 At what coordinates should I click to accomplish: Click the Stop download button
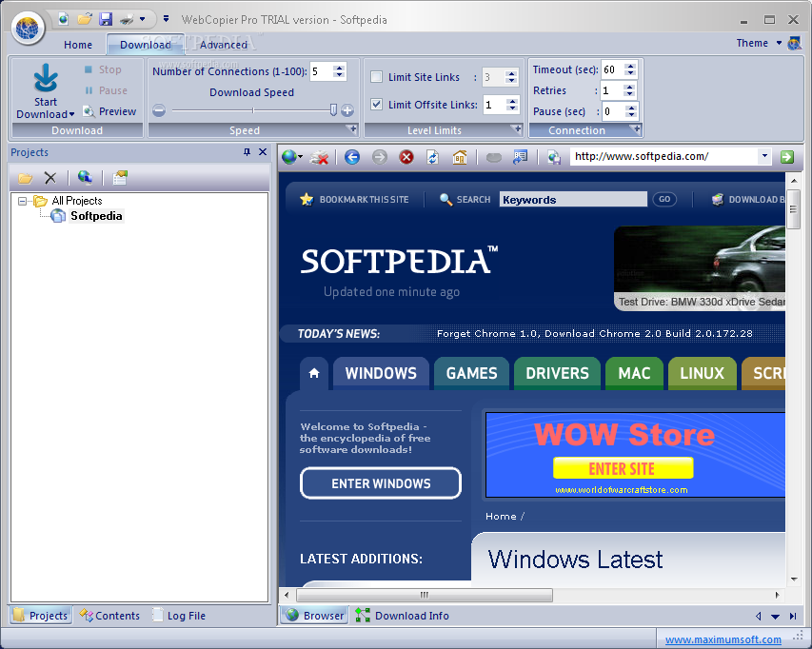click(103, 69)
